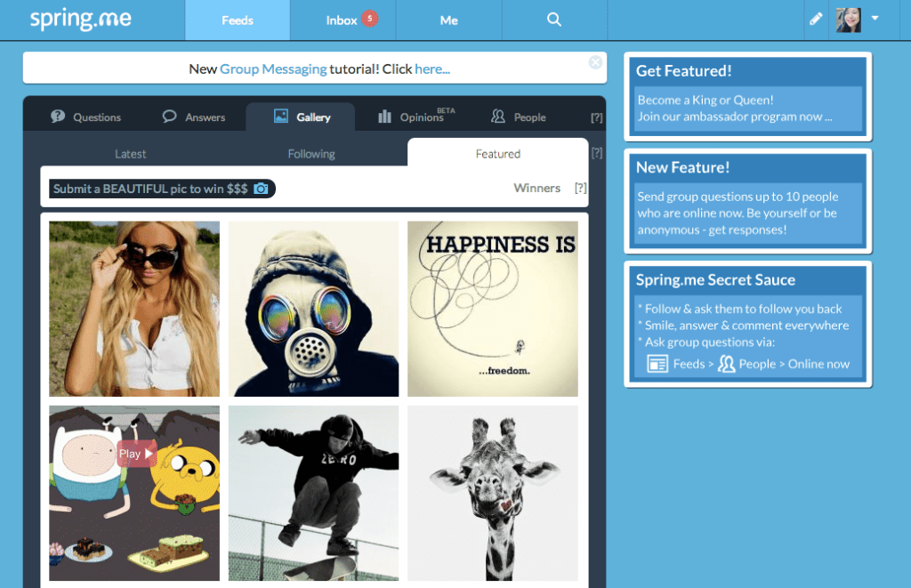
Task: Expand the account dropdown arrow
Action: [875, 18]
